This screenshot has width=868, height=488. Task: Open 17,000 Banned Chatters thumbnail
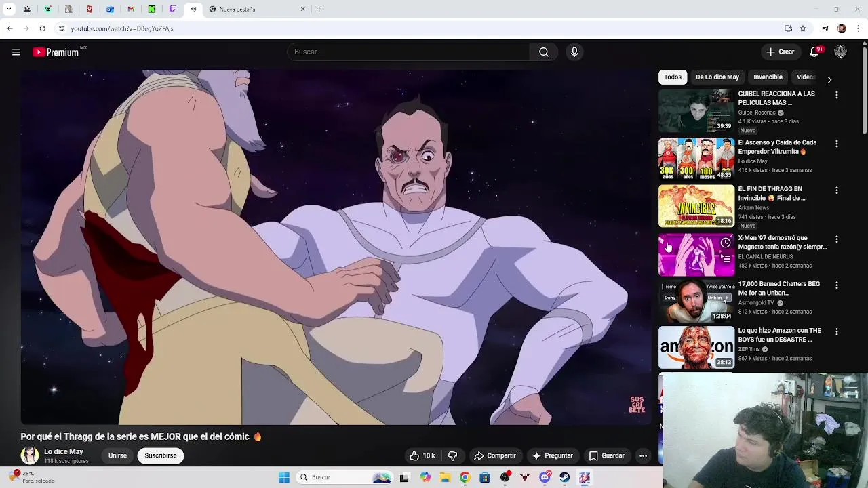696,301
